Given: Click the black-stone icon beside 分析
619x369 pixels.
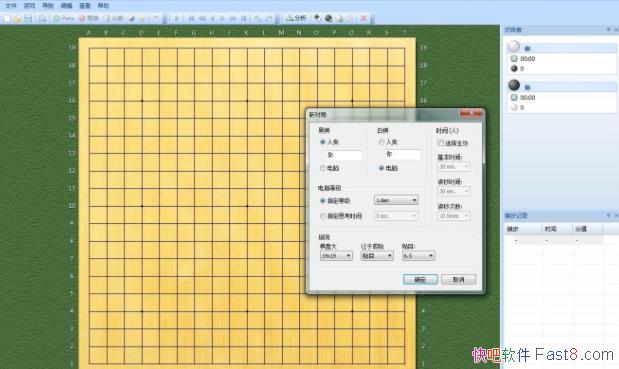Looking at the screenshot, I should click(x=317, y=18).
